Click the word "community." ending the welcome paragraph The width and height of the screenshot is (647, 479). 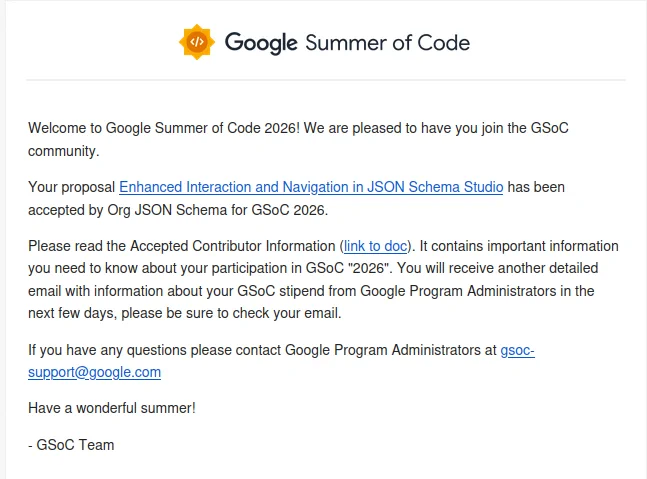[64, 151]
